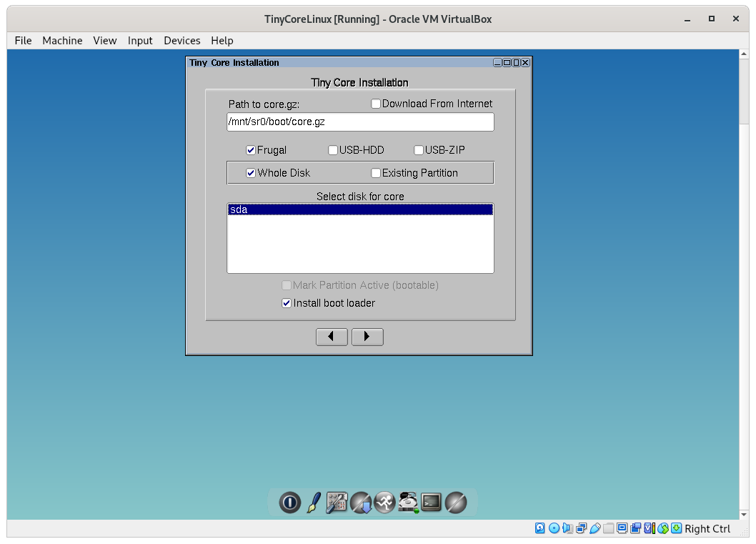
Task: Toggle the Whole Disk checkbox
Action: click(251, 173)
